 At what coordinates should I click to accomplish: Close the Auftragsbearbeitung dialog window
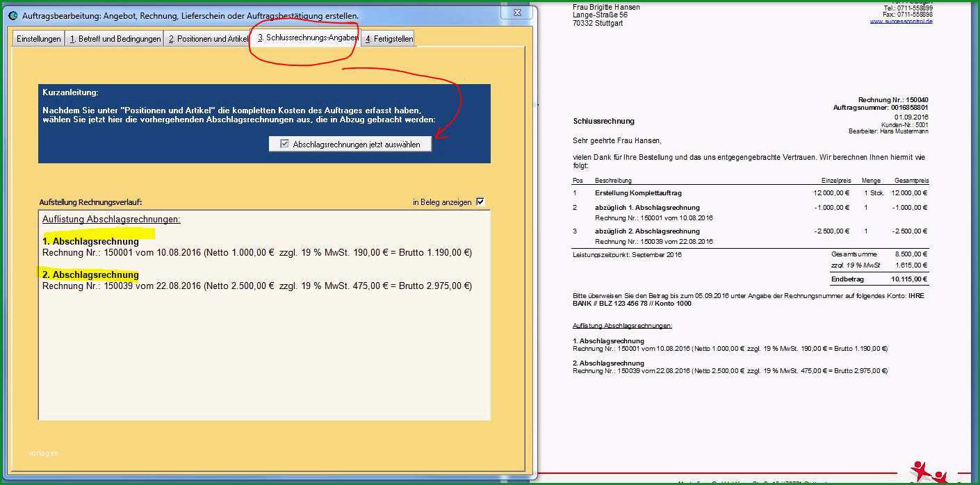coord(517,13)
